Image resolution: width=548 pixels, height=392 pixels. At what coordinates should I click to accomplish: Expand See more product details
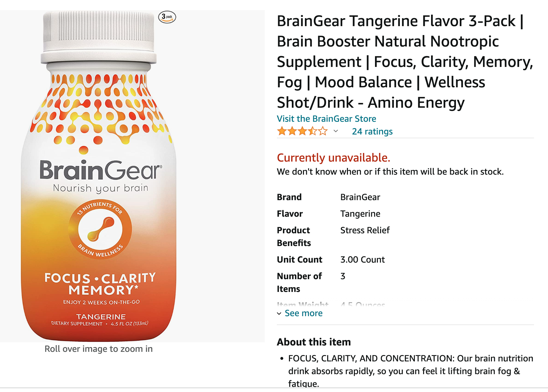point(303,313)
